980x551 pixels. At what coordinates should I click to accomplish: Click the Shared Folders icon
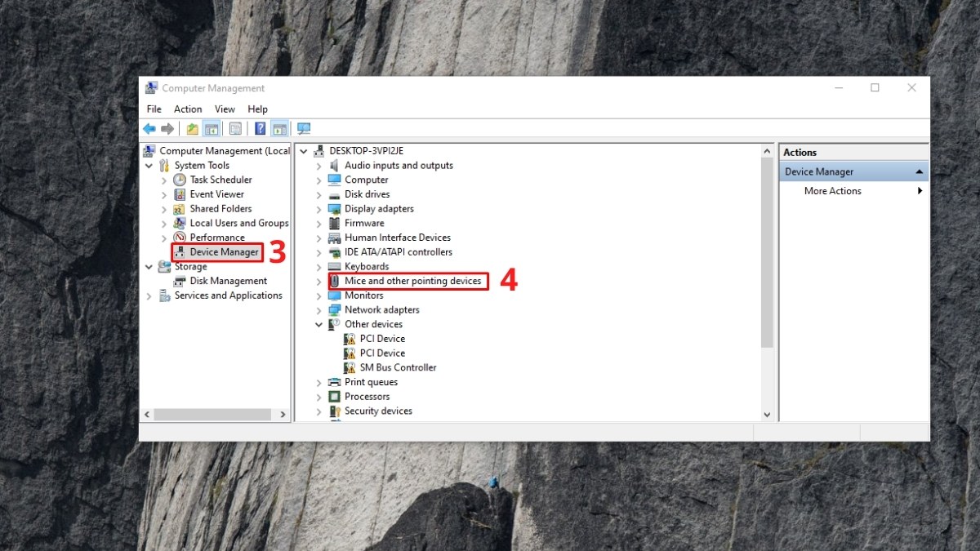(180, 209)
